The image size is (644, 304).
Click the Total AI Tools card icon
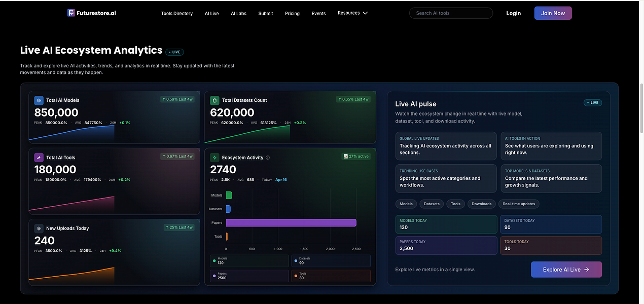click(x=39, y=158)
